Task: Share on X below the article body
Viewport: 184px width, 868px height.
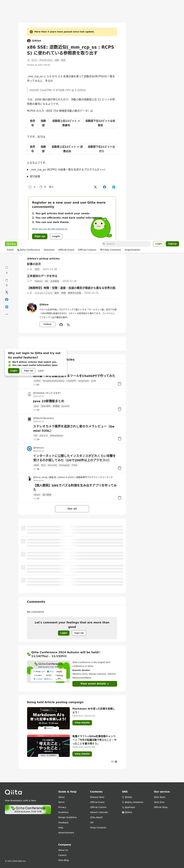Action: tap(95, 187)
